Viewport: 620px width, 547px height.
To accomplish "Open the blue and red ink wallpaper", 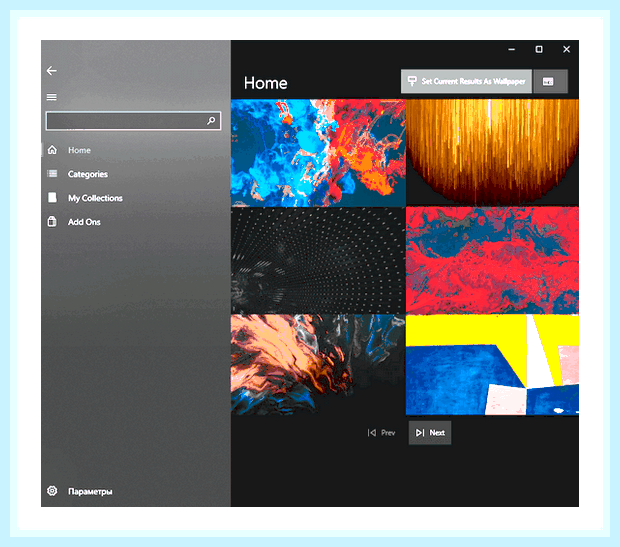I will click(318, 153).
